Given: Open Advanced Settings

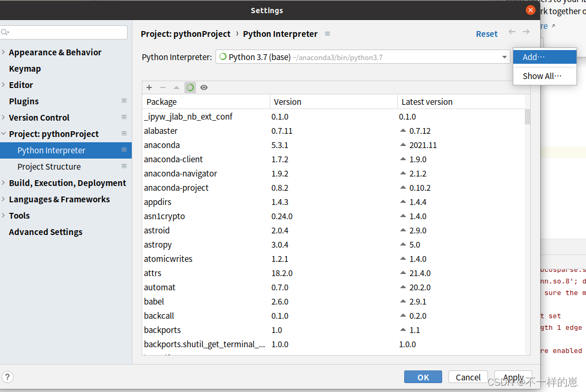Looking at the screenshot, I should (46, 232).
